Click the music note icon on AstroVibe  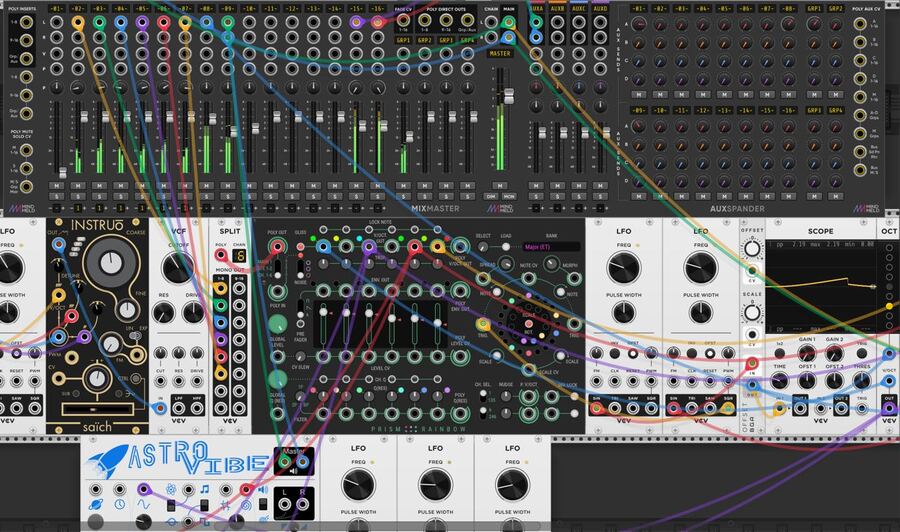205,490
